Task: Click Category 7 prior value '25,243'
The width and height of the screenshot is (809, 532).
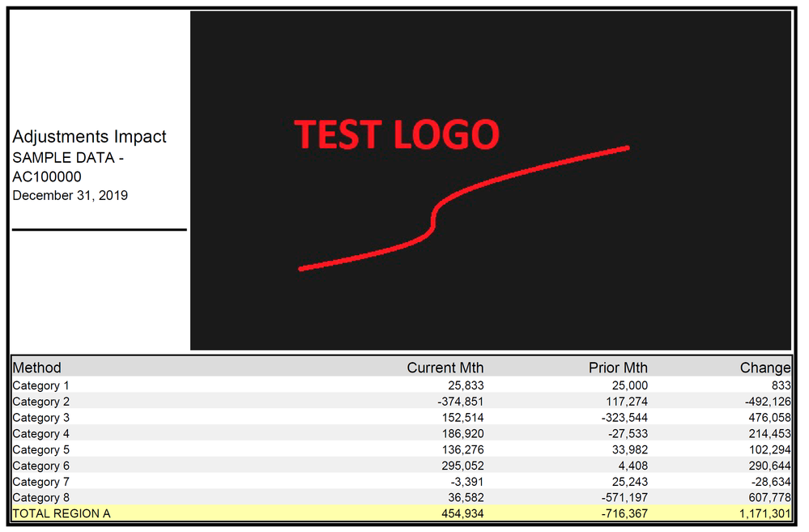Action: point(630,482)
